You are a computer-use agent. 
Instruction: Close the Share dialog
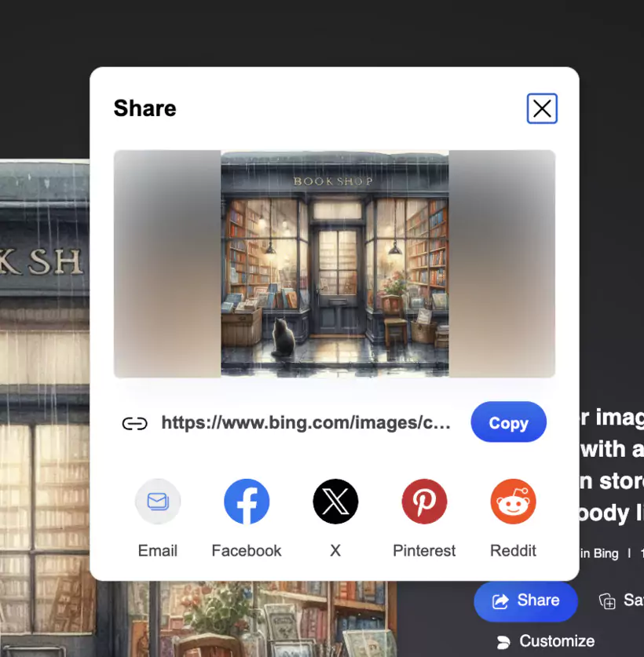(542, 108)
